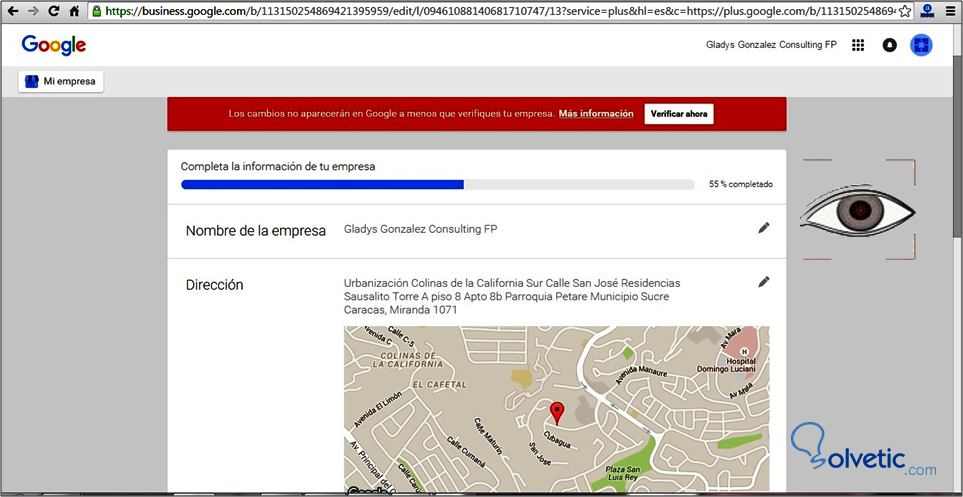Click the red map pin marker
Screen dimensions: 963x497
tap(556, 413)
